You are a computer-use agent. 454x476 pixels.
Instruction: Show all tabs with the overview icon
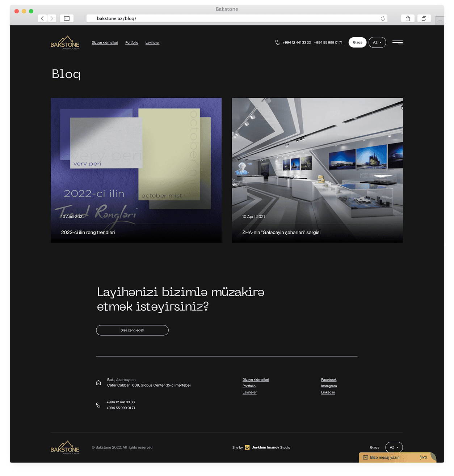[424, 18]
